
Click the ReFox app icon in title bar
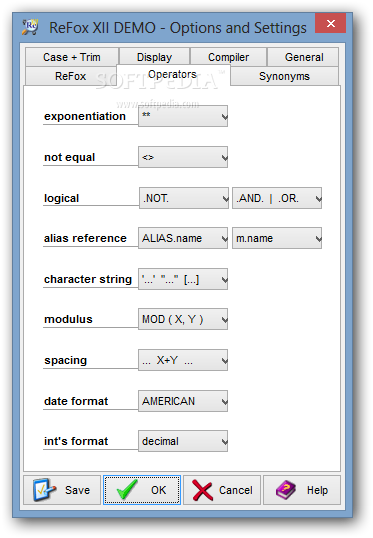tap(30, 27)
